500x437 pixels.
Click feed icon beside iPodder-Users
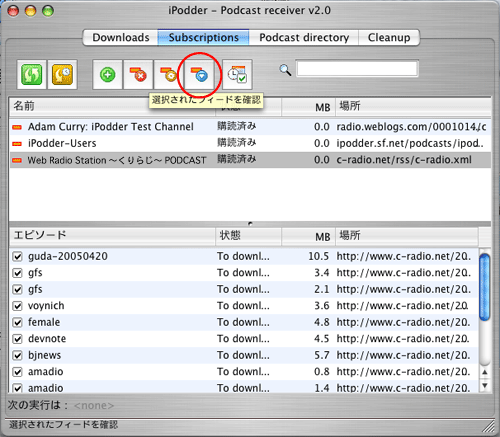pyautogui.click(x=17, y=144)
